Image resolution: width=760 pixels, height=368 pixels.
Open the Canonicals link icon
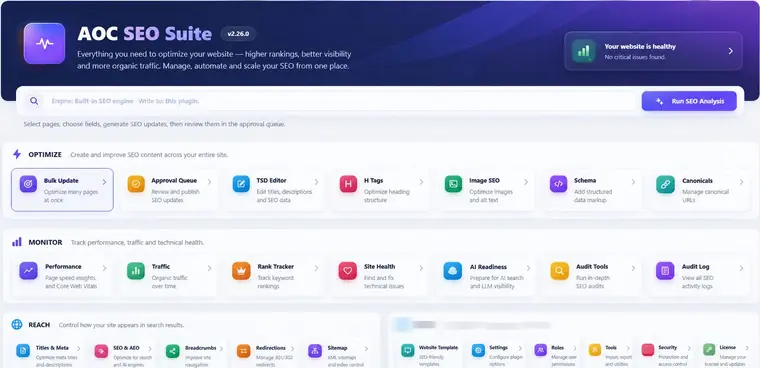point(665,185)
